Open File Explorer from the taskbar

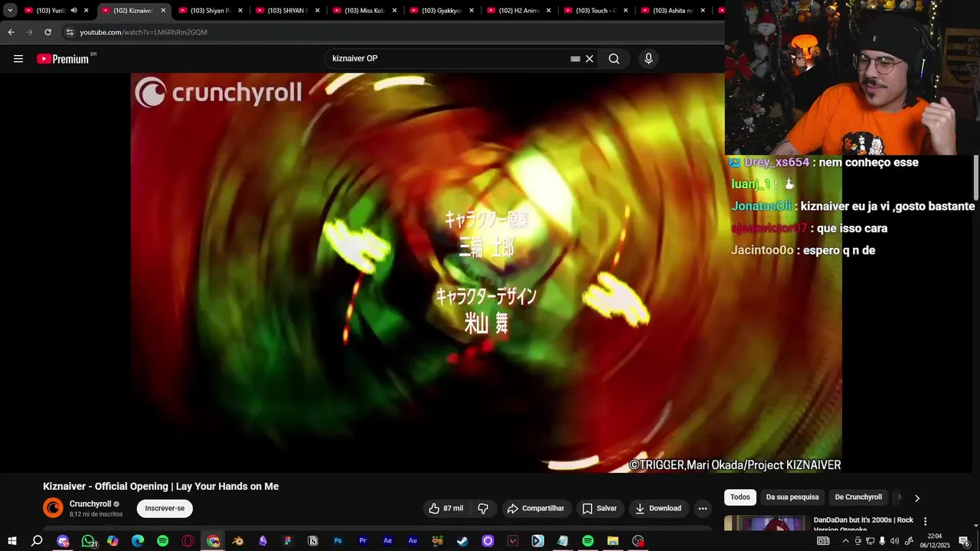click(x=612, y=541)
